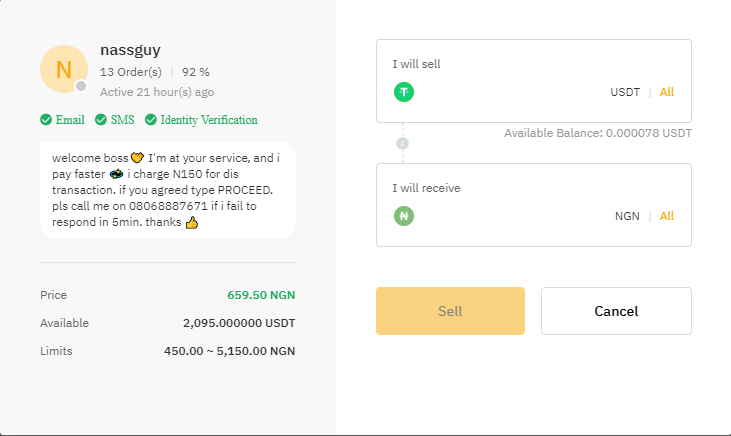Screen dimensions: 731x436
Task: Click the Email verified checkmark icon
Action: (x=46, y=120)
